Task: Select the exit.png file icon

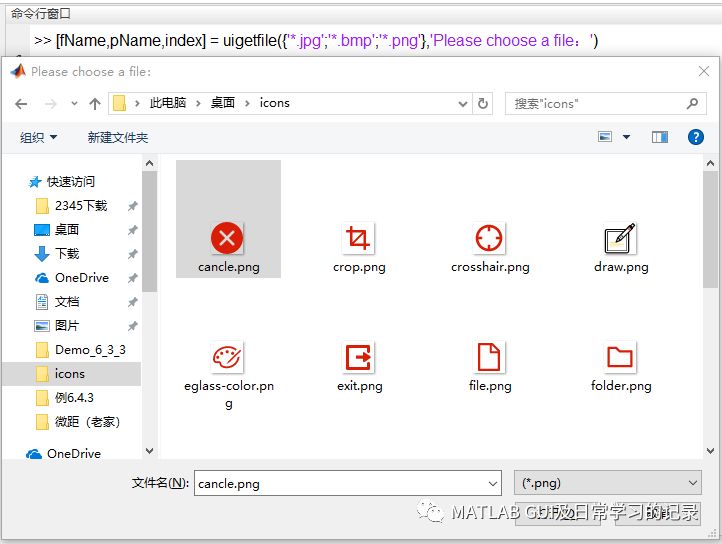Action: (358, 357)
